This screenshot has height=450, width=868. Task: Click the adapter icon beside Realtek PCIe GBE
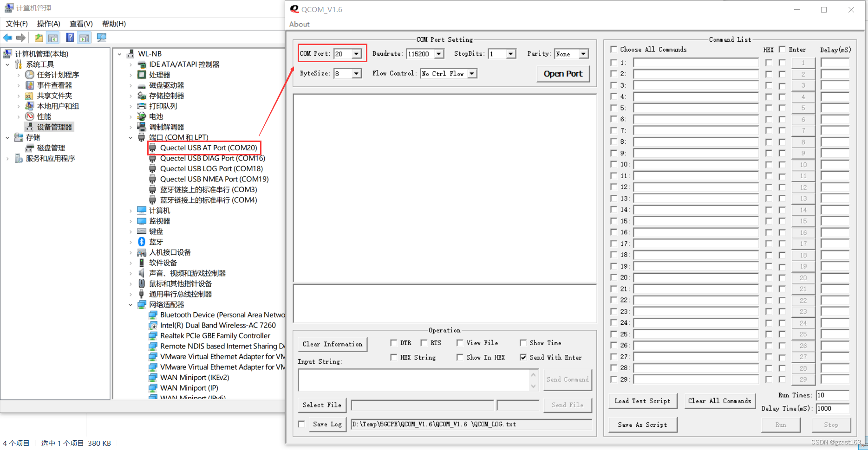click(x=153, y=335)
